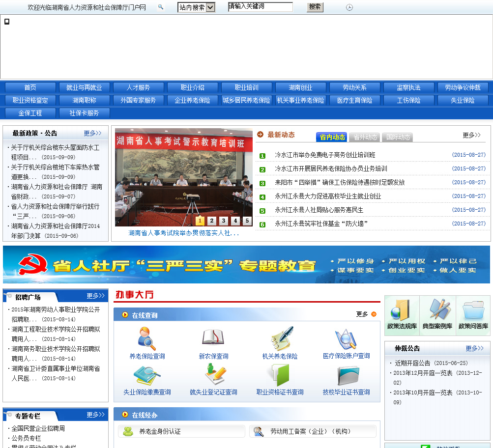Open the 公务员专栏 link
The height and width of the screenshot is (448, 493).
[x=26, y=438]
